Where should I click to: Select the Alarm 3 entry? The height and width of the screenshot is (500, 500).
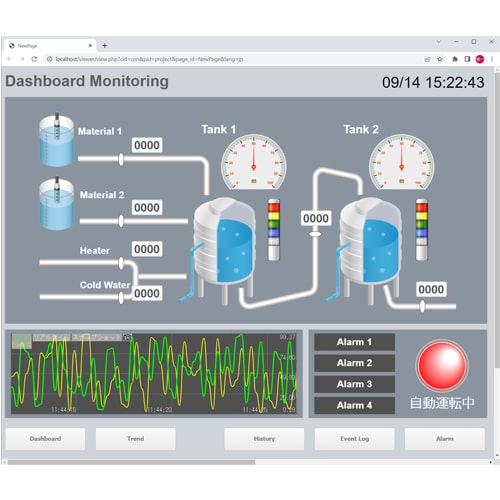coord(354,384)
